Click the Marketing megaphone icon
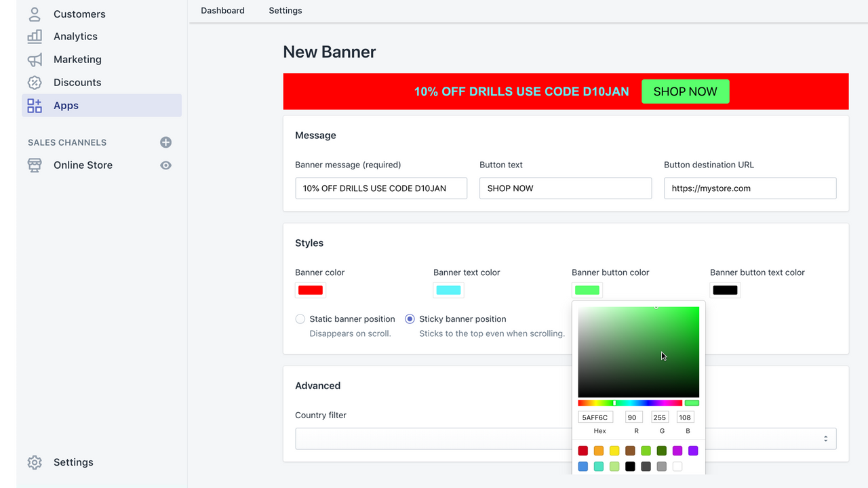The height and width of the screenshot is (488, 868). (x=35, y=59)
